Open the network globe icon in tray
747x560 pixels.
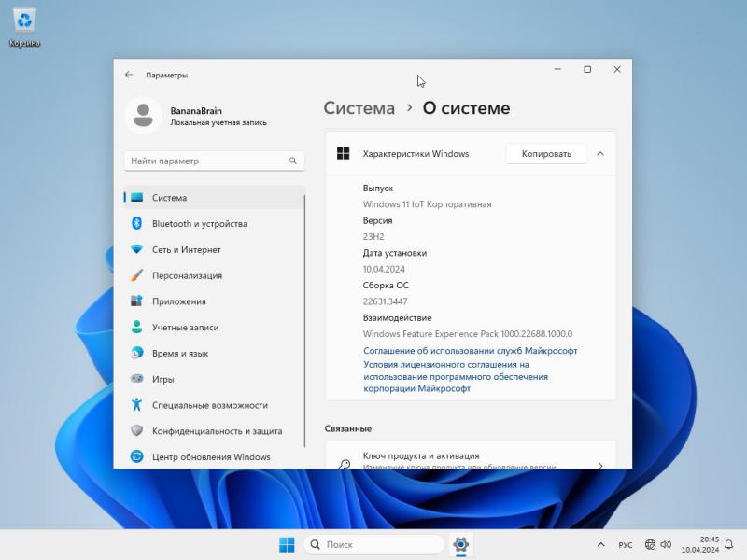click(650, 544)
